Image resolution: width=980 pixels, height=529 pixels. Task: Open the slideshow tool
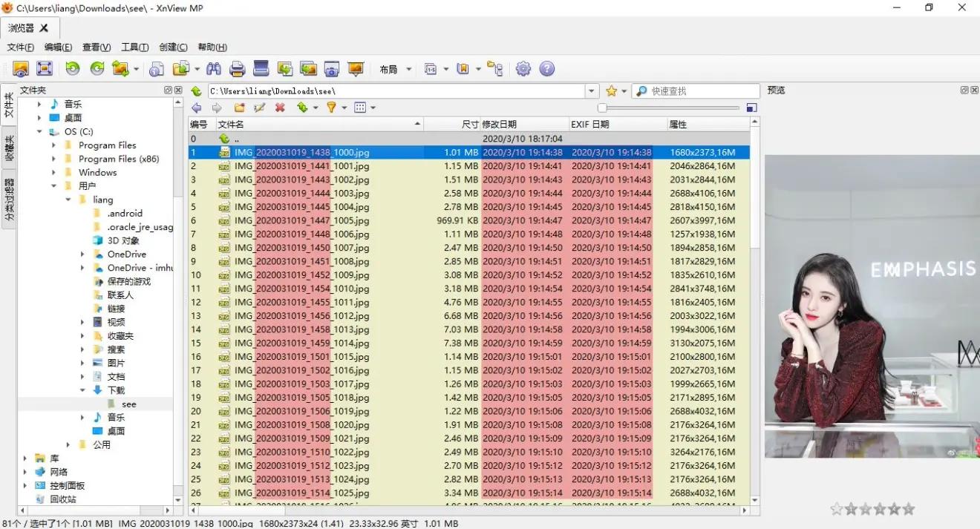tap(355, 68)
